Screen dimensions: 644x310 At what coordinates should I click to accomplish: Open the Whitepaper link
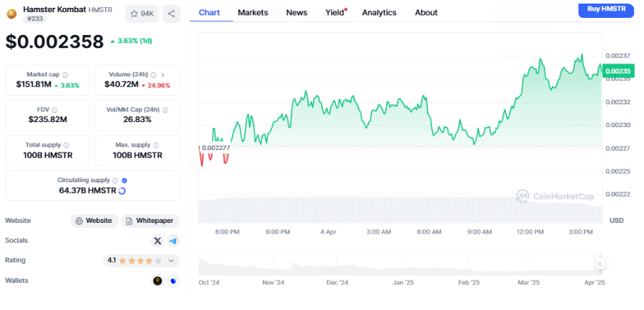[x=150, y=221]
